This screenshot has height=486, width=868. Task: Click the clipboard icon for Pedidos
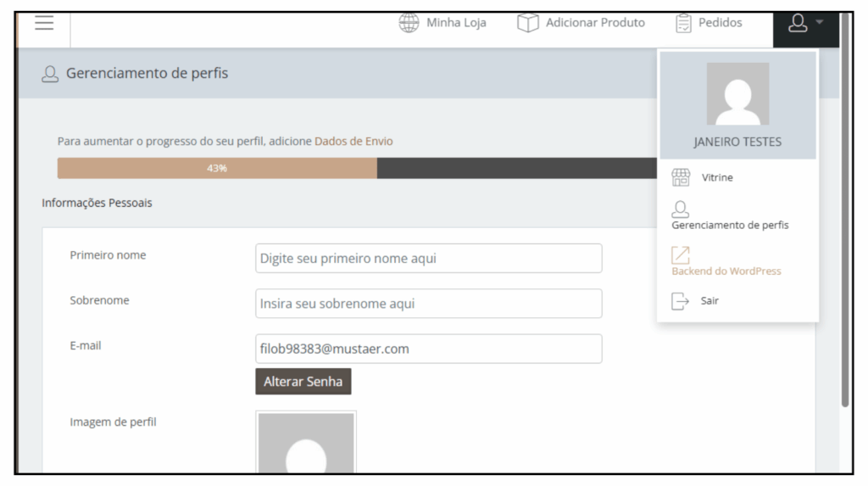(x=683, y=23)
